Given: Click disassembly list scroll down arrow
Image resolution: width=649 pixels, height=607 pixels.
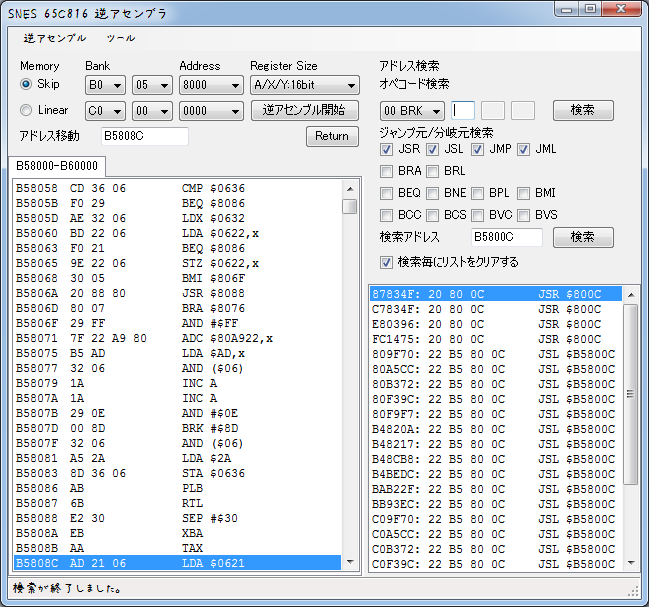Looking at the screenshot, I should click(x=350, y=561).
